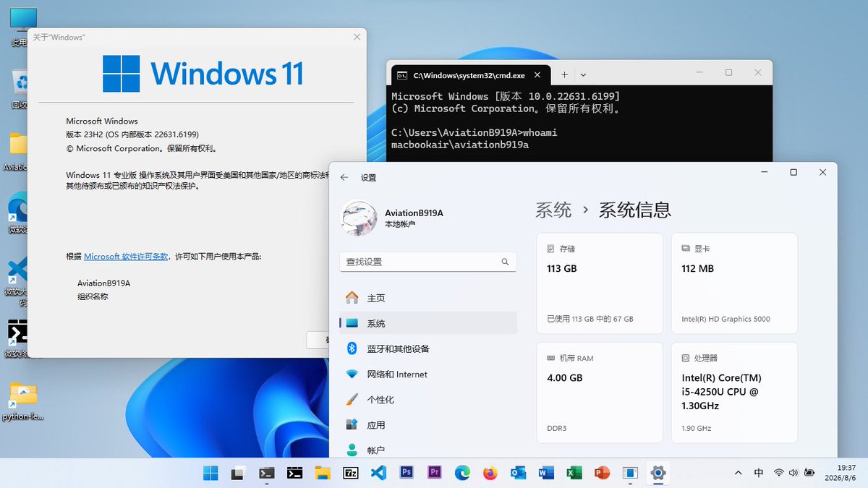Go back using the Settings back arrow
868x488 pixels.
point(344,177)
